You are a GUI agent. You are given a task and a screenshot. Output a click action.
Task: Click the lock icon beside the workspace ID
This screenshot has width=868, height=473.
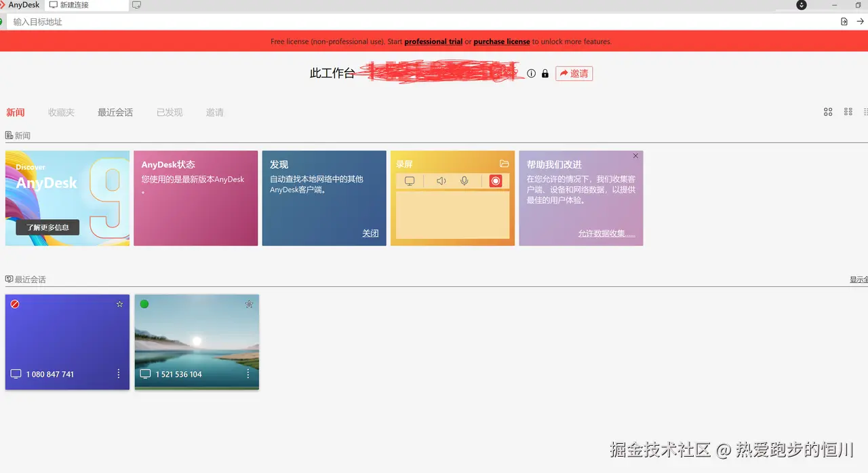pos(545,73)
